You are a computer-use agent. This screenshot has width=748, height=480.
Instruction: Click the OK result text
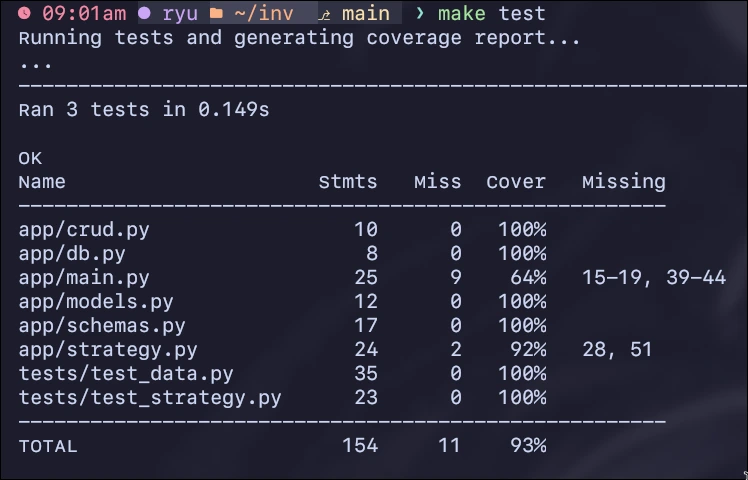pyautogui.click(x=30, y=158)
